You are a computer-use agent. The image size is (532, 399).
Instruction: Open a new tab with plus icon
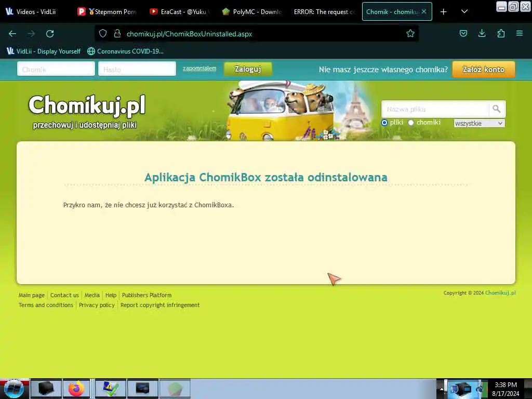point(444,12)
